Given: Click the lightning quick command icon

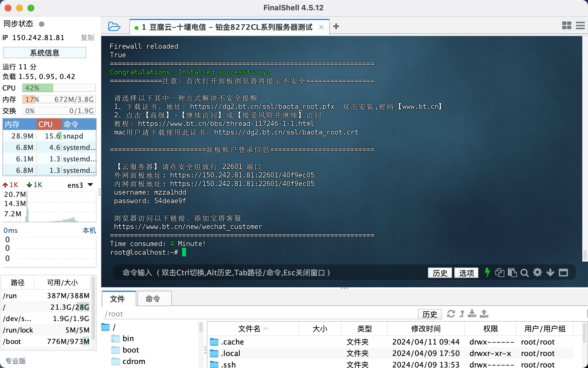Looking at the screenshot, I should (x=487, y=272).
